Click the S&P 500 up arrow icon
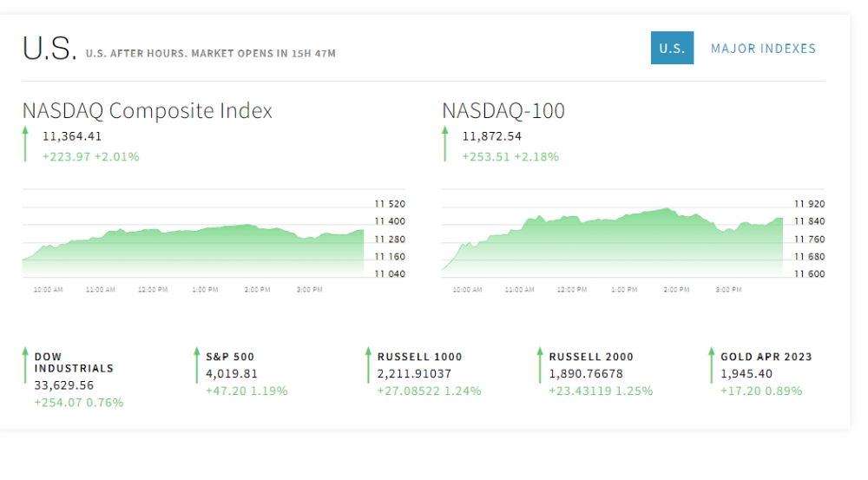 196,365
